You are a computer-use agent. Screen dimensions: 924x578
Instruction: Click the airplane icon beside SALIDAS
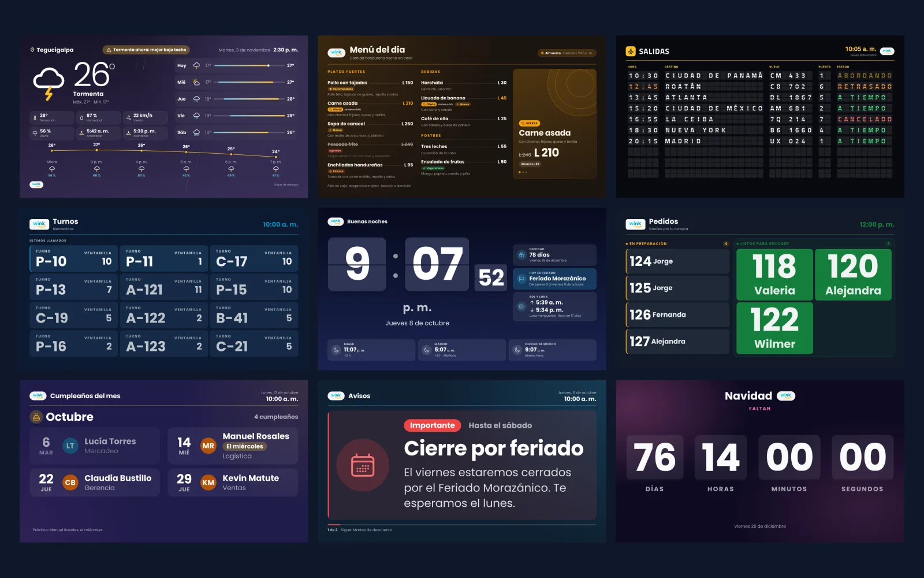[x=631, y=51]
